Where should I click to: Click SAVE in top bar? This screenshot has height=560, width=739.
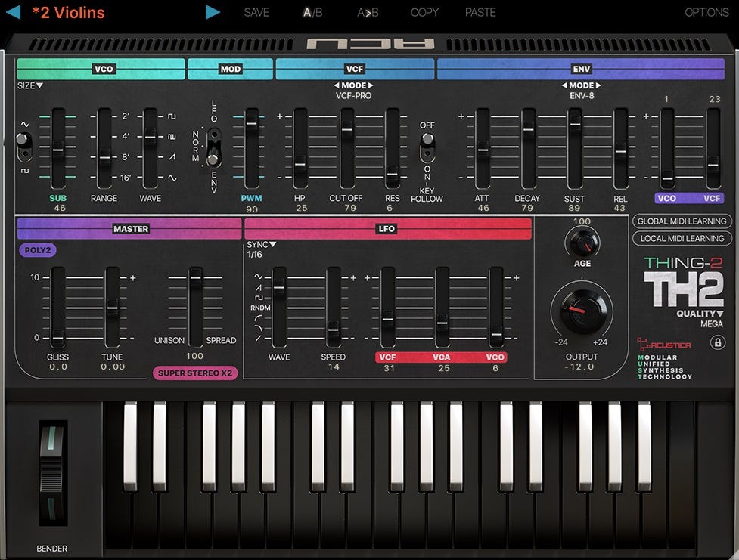pyautogui.click(x=256, y=12)
